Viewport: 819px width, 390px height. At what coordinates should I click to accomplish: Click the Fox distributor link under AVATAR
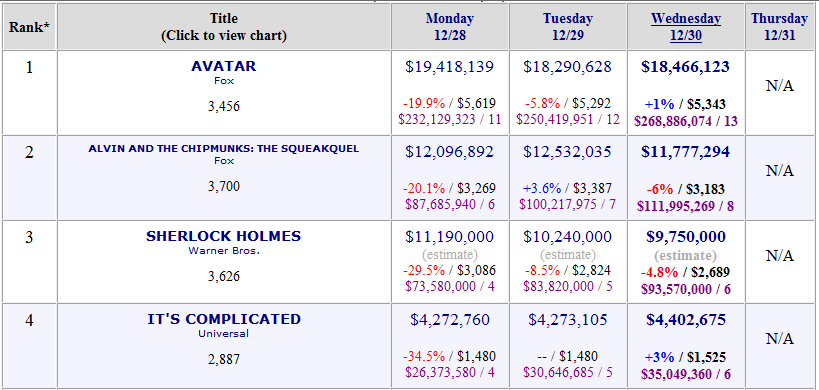click(x=224, y=81)
